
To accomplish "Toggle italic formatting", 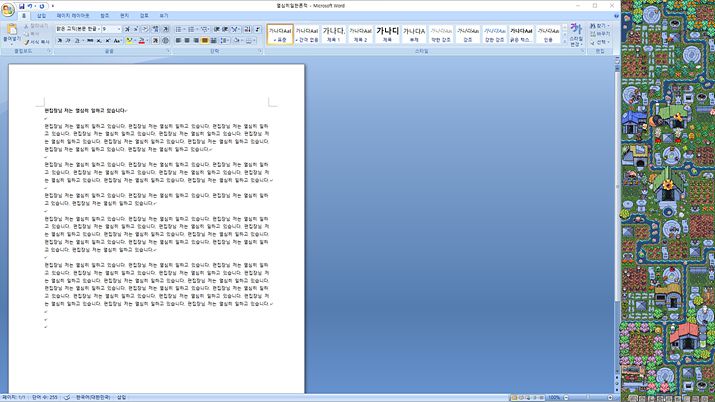I will pos(69,41).
